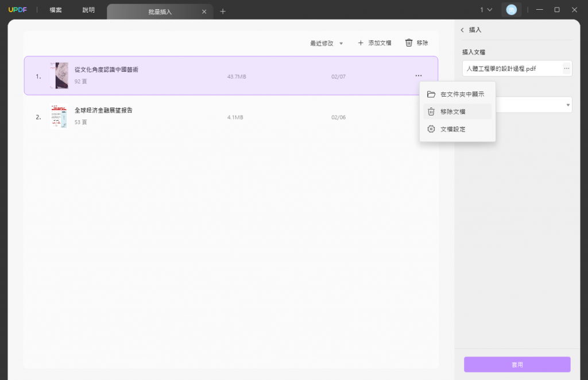Screen dimensions: 588x380
Task: Browse insert file with ellipsis button
Action: tap(567, 68)
